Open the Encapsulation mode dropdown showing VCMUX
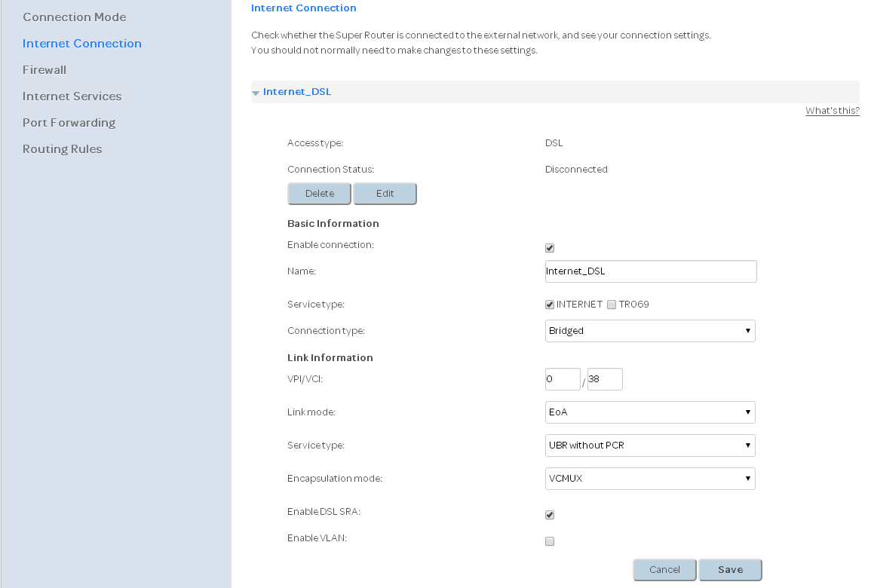Screen dimensions: 871x588 click(x=649, y=479)
